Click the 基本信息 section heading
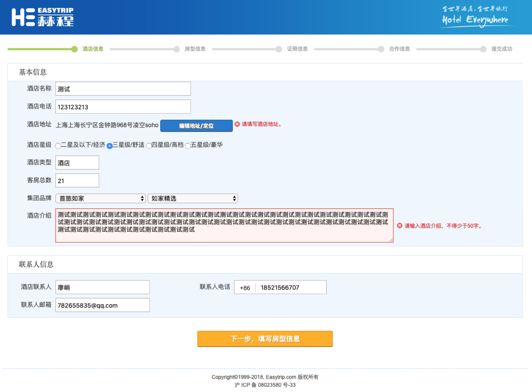Image resolution: width=532 pixels, height=392 pixels. point(33,72)
